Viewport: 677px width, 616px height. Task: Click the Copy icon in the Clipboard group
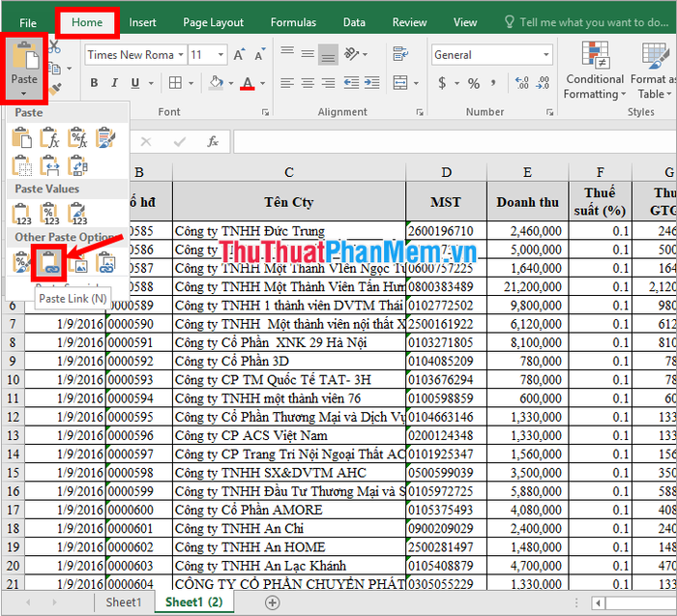55,69
